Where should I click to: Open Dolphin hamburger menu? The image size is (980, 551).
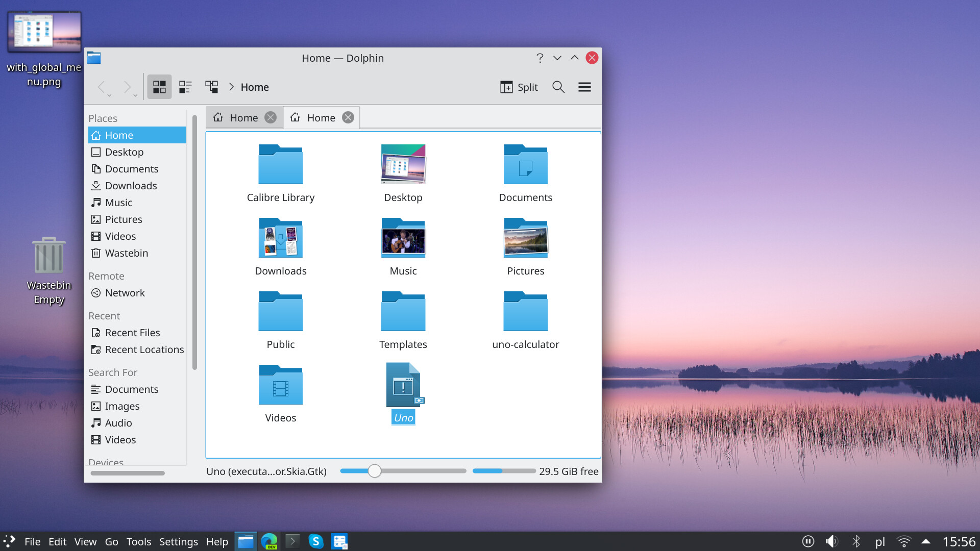tap(584, 87)
